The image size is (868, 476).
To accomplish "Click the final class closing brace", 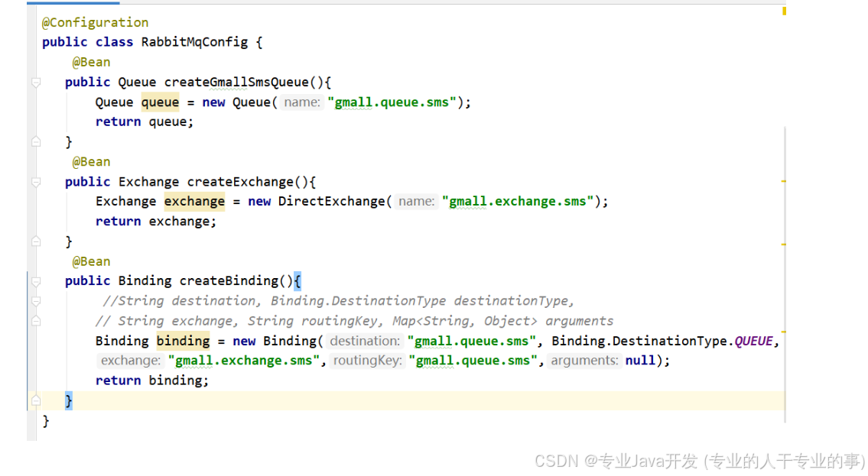I will (46, 421).
